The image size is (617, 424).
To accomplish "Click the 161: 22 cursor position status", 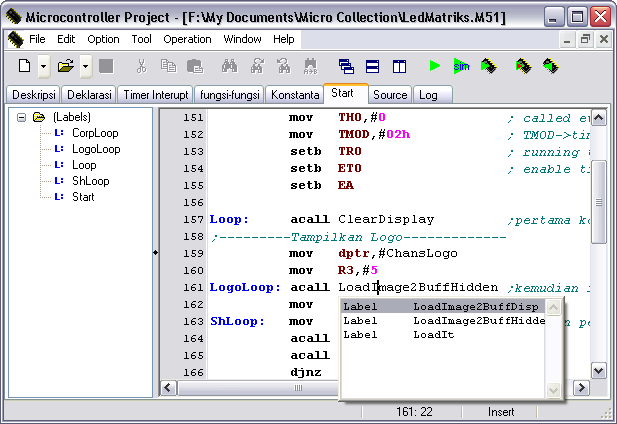I will pyautogui.click(x=414, y=412).
